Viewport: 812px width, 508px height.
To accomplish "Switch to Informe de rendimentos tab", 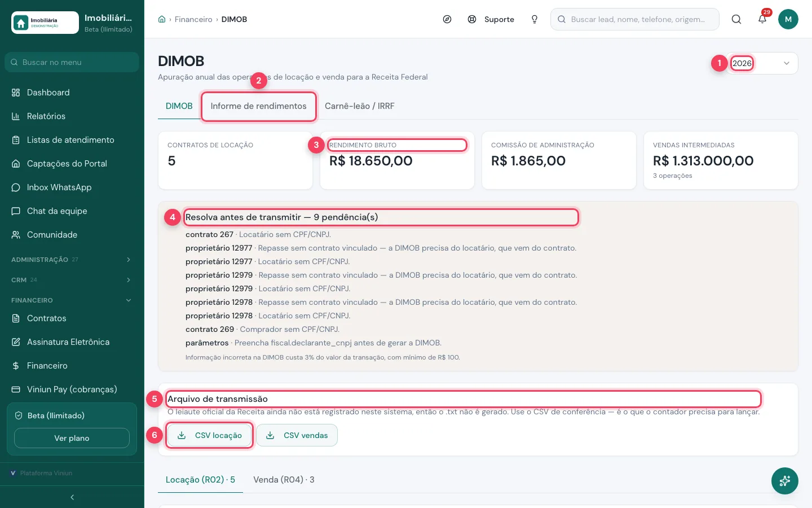I will pyautogui.click(x=259, y=106).
